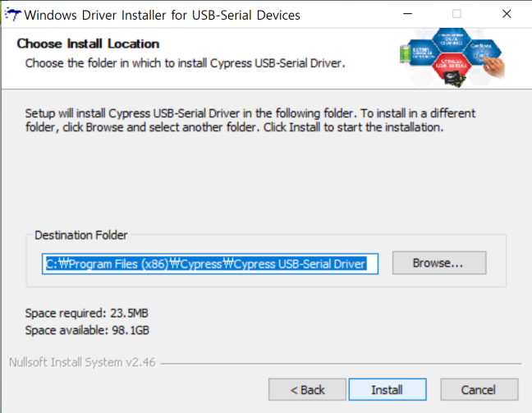Close the installer with the X button
This screenshot has height=413, width=532.
[507, 14]
